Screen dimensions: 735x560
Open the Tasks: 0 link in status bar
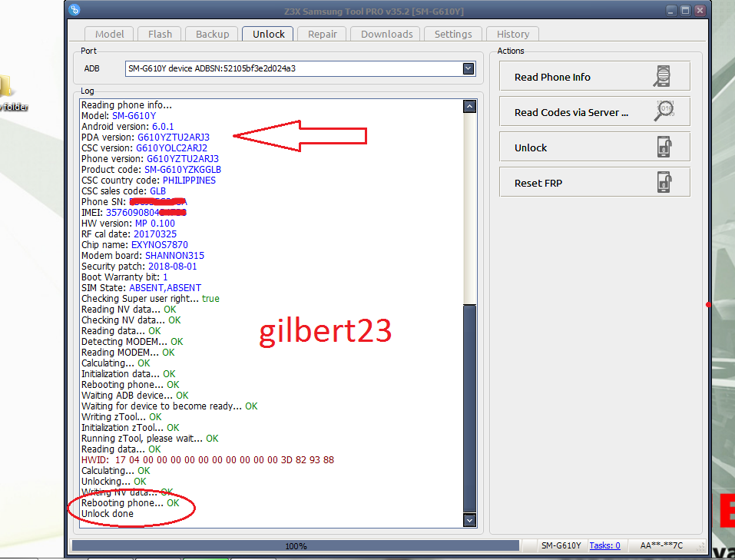(604, 545)
